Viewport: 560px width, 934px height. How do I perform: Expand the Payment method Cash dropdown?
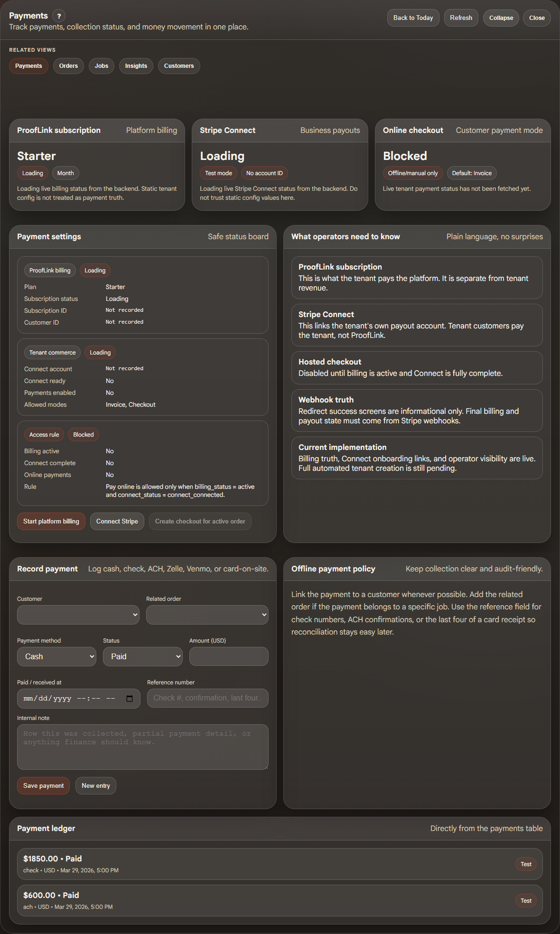[x=57, y=657]
